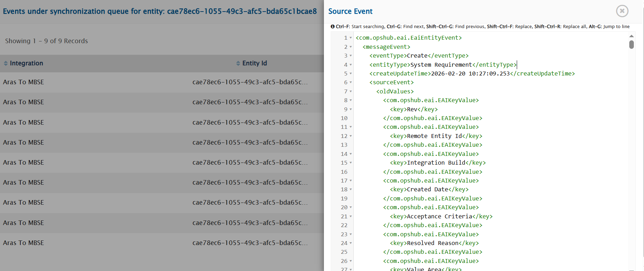Screen dimensions: 644x271
Task: Click the Integration column header label
Action: [x=26, y=63]
